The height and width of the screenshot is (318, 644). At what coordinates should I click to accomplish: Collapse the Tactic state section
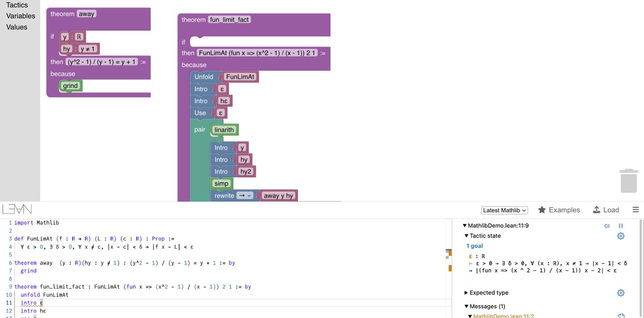[466, 235]
